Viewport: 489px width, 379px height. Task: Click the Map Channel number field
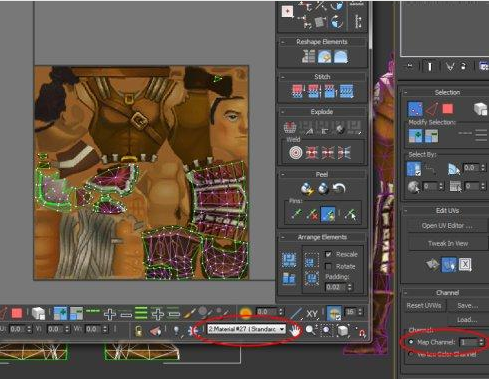click(468, 342)
